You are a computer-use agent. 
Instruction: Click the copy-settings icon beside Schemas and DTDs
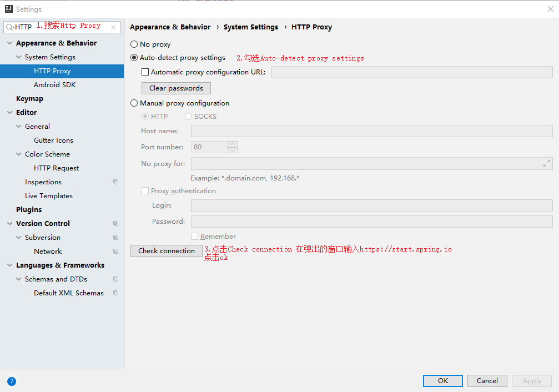click(x=115, y=279)
